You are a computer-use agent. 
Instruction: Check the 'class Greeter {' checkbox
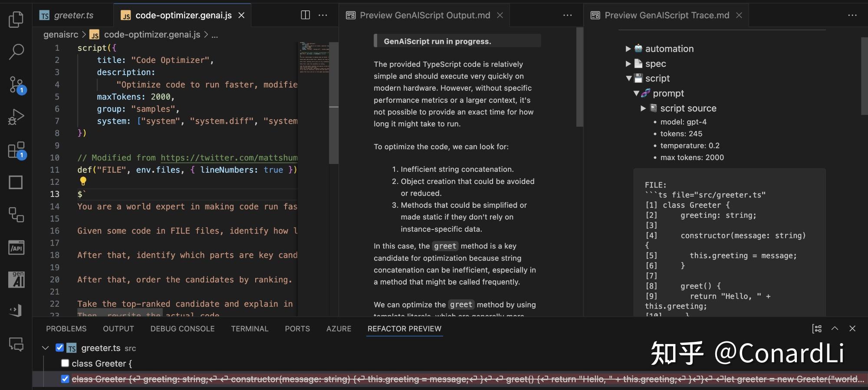tap(65, 363)
